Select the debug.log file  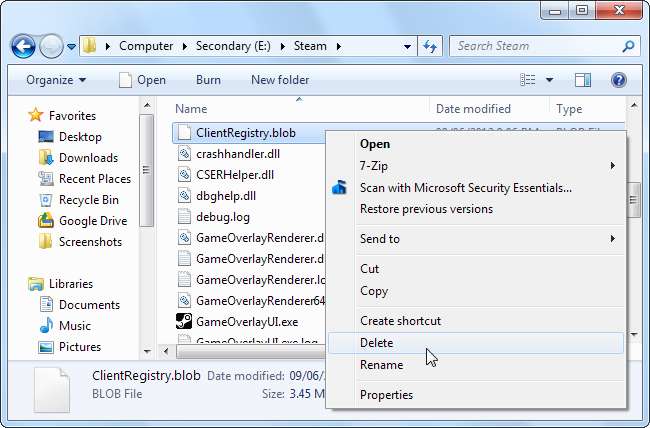[x=223, y=217]
